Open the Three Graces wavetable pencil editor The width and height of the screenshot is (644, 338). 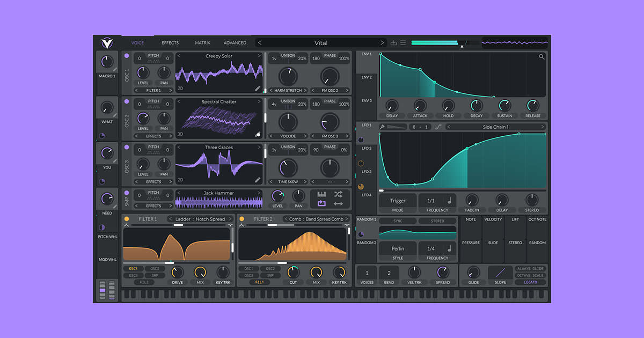pyautogui.click(x=258, y=180)
